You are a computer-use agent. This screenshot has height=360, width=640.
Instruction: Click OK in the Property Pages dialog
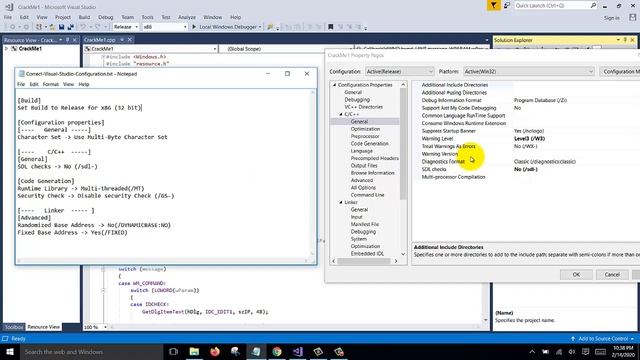[576, 275]
